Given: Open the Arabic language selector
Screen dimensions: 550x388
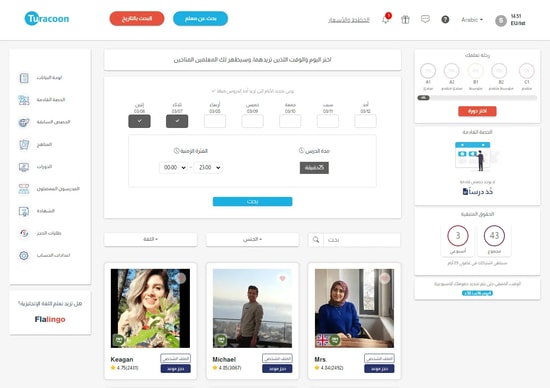Looking at the screenshot, I should (x=472, y=20).
